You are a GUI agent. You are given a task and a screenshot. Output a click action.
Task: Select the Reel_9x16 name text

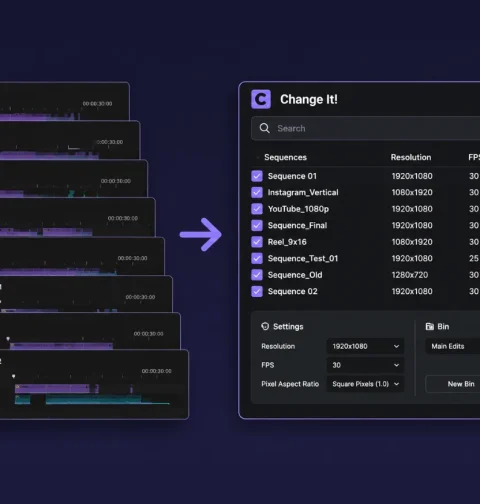coord(287,242)
